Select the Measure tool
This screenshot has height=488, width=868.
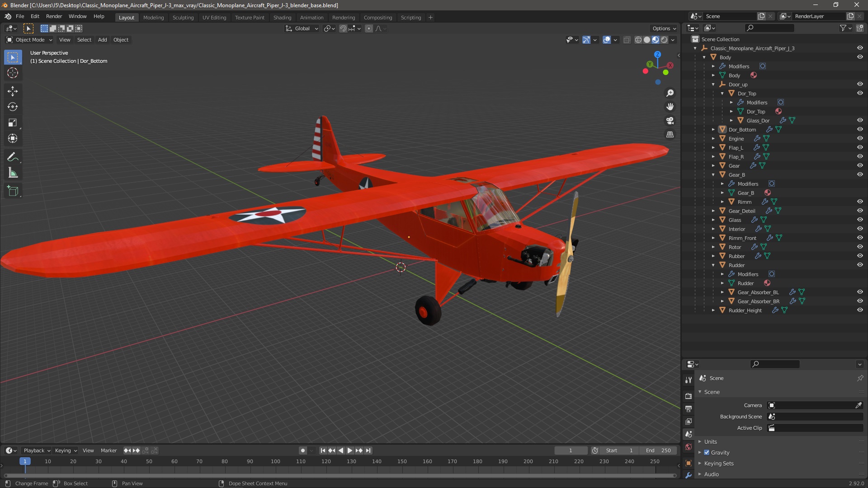click(13, 173)
